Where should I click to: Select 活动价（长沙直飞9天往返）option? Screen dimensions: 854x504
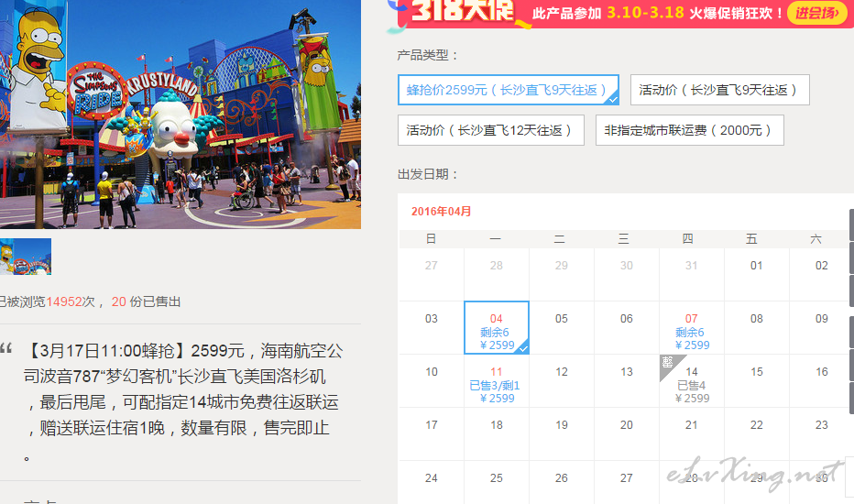719,90
